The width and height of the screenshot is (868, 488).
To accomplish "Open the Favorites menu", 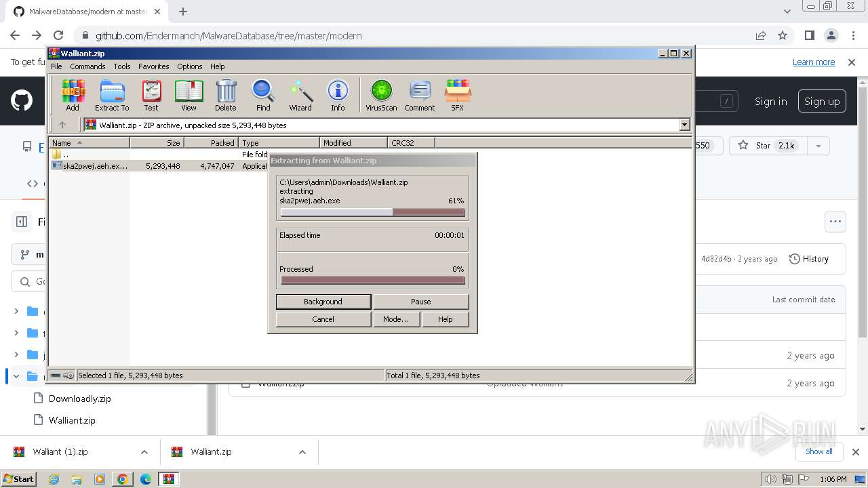I will 154,66.
